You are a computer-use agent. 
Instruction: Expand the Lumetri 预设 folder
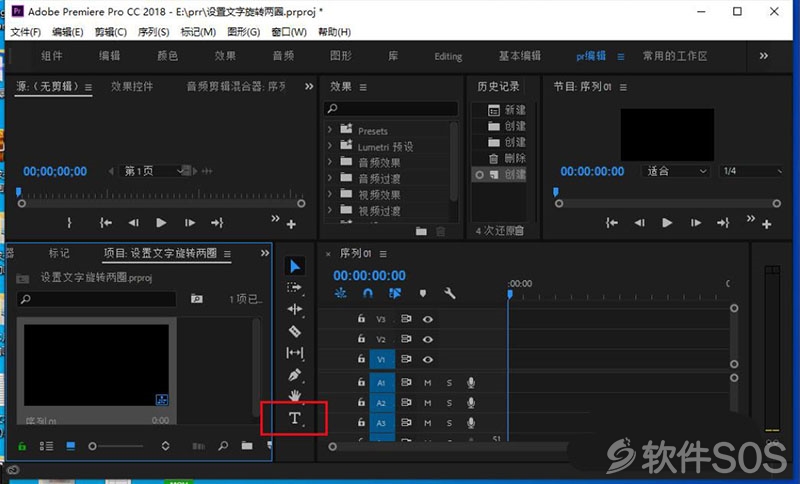coord(330,146)
